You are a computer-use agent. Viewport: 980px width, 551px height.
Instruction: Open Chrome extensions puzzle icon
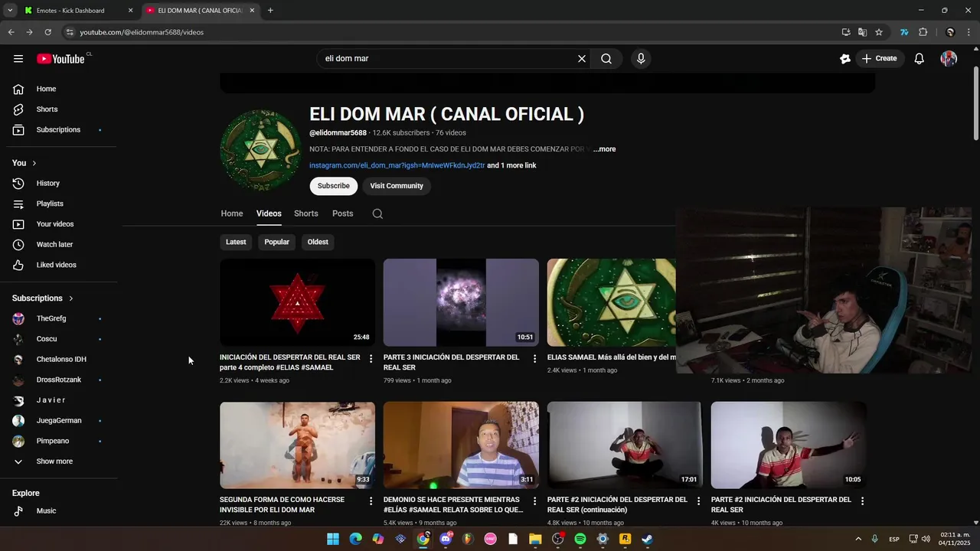tap(923, 32)
